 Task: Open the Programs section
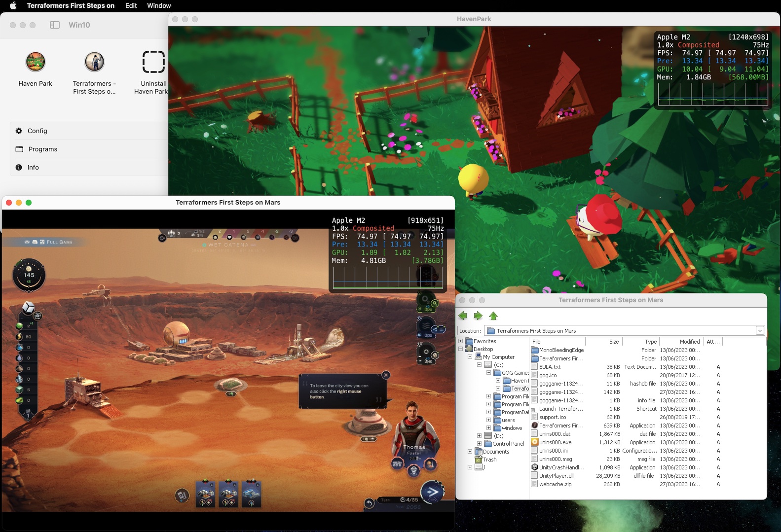click(x=89, y=149)
